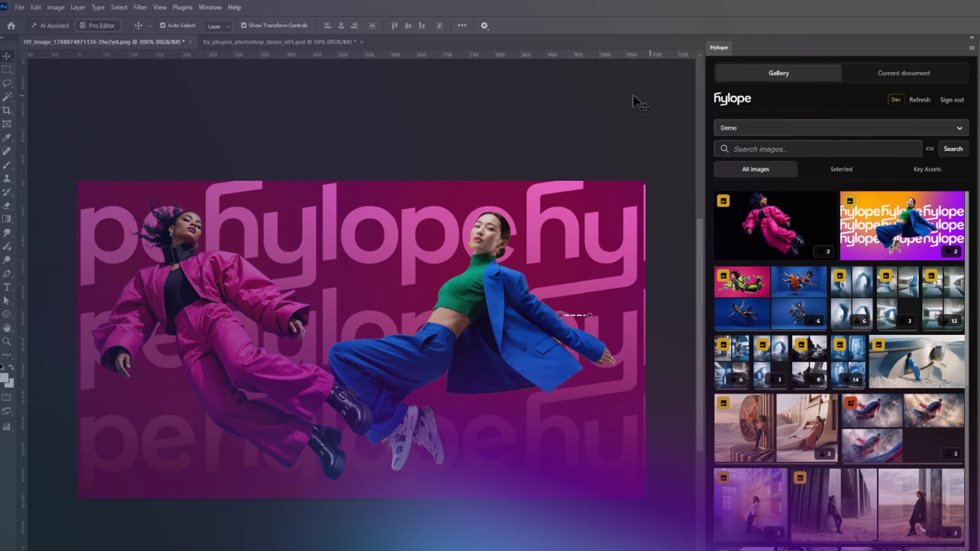Switch to the Current document tab
Viewport: 980px width, 551px height.
tap(903, 73)
